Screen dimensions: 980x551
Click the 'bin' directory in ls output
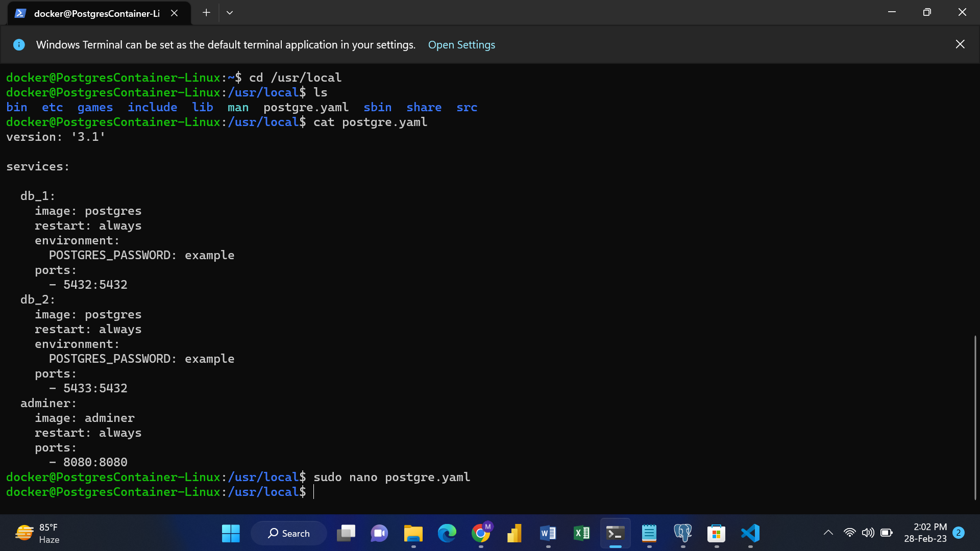[x=17, y=107]
